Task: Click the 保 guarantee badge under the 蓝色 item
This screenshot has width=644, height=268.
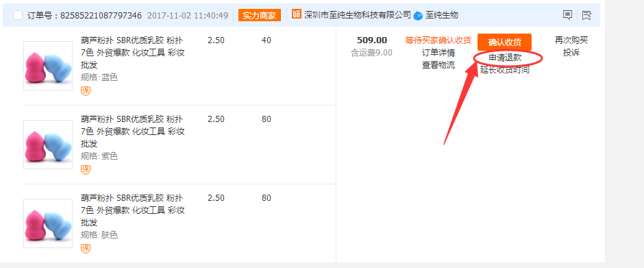Action: coord(86,91)
